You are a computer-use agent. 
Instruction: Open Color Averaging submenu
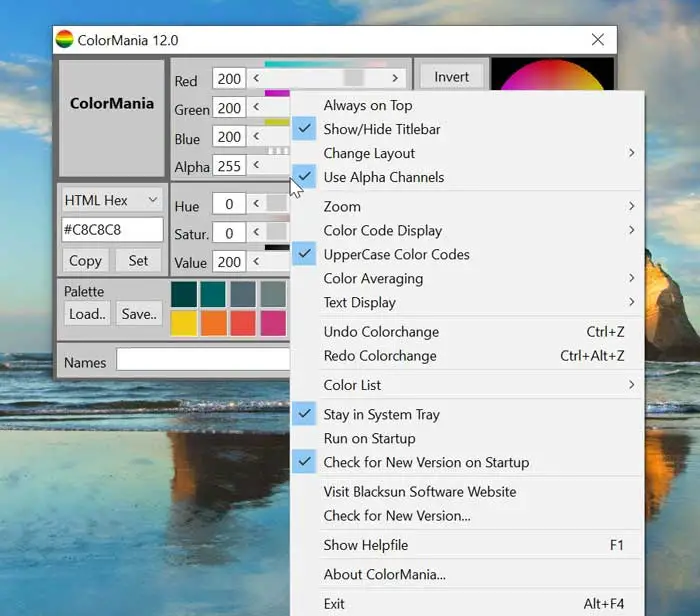pos(467,278)
